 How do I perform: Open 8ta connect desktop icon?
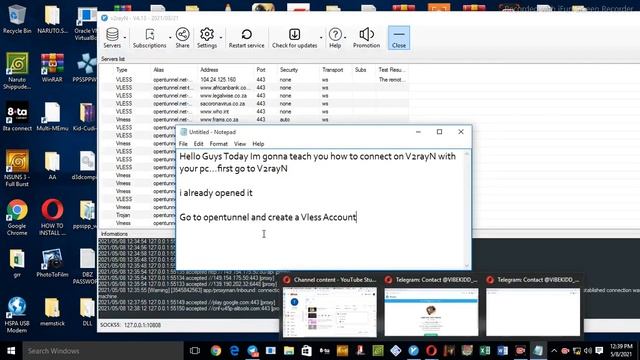tap(17, 116)
